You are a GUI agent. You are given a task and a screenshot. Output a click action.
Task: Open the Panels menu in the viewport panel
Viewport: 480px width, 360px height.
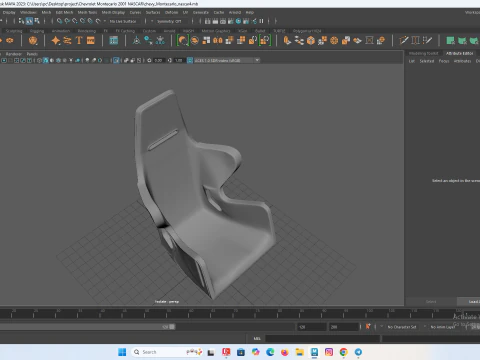click(x=32, y=54)
